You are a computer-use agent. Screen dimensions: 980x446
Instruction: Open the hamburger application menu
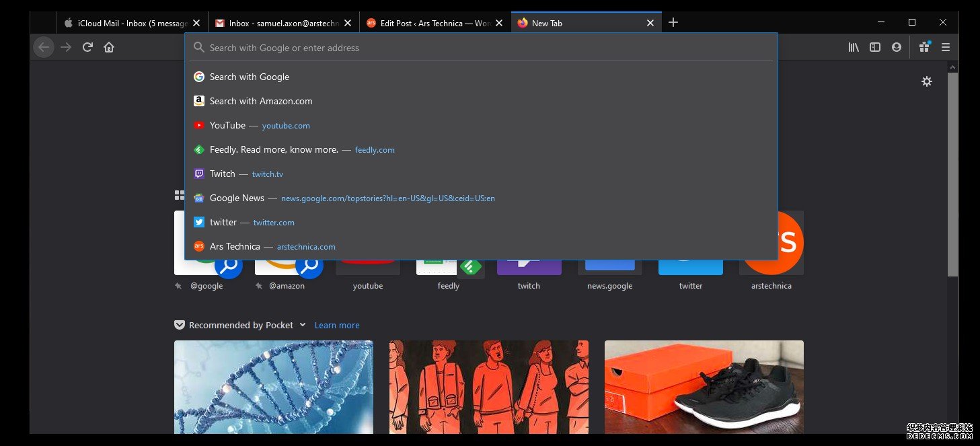point(946,47)
